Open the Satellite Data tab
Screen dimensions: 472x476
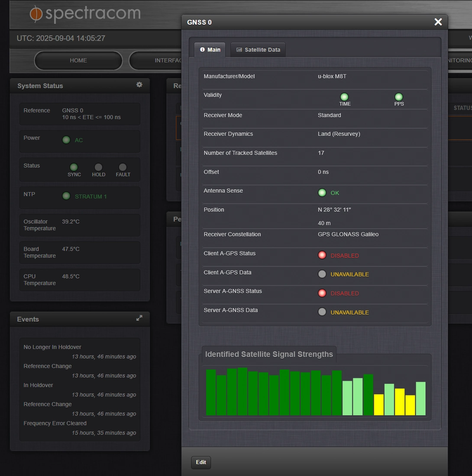(258, 50)
